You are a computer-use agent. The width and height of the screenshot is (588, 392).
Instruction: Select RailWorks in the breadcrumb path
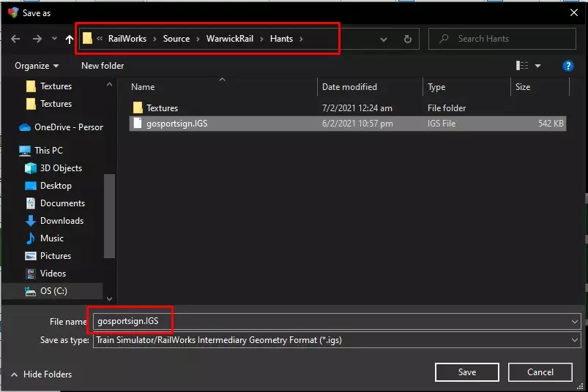coord(127,39)
